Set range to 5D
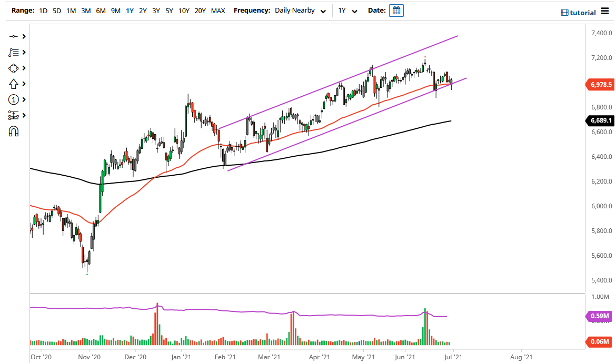This screenshot has height=364, width=616. pyautogui.click(x=57, y=11)
